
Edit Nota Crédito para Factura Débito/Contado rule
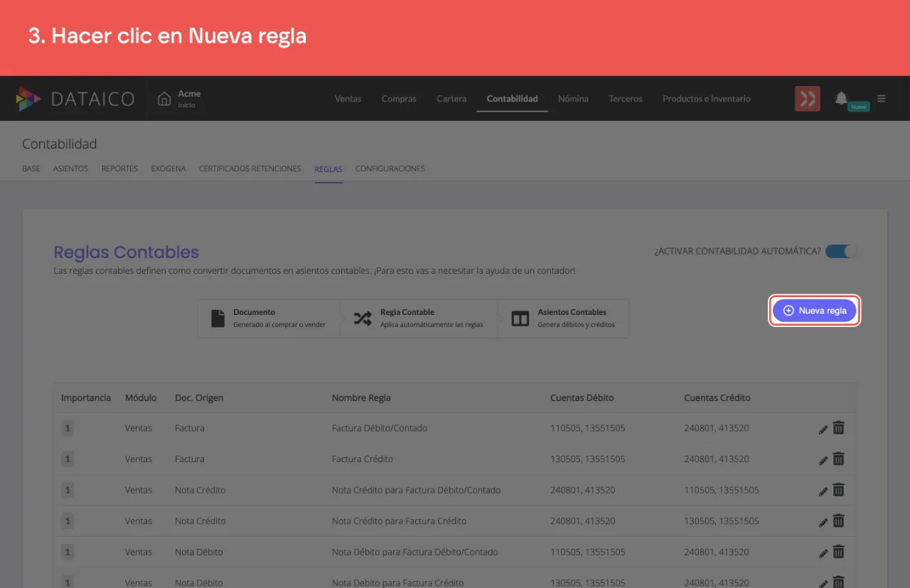point(823,491)
